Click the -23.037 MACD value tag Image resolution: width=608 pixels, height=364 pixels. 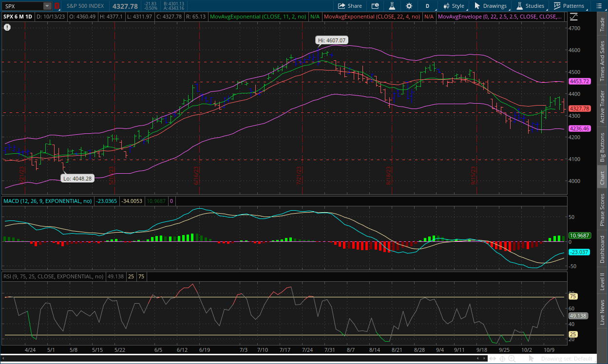tap(580, 252)
